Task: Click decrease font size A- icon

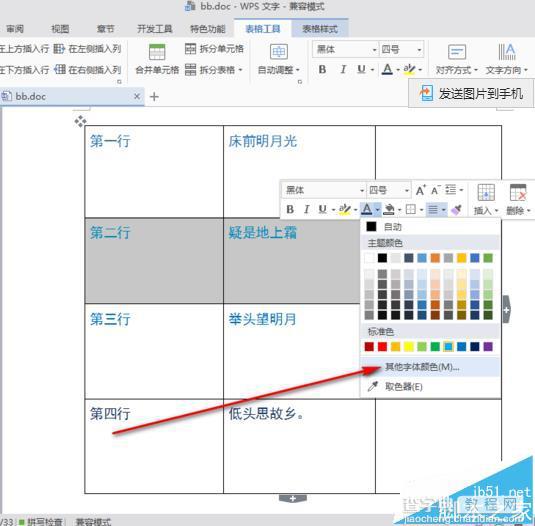Action: tap(436, 190)
